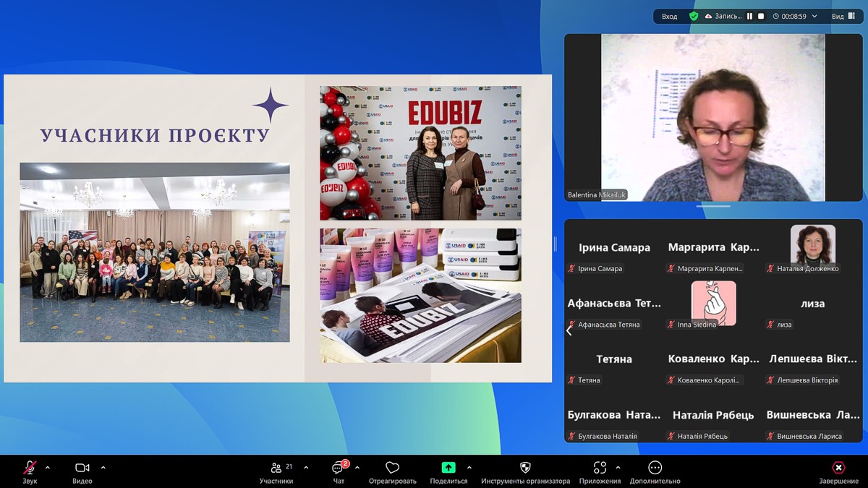Click the Запись recording cloud indicator
This screenshot has height=488, width=868.
click(x=722, y=16)
